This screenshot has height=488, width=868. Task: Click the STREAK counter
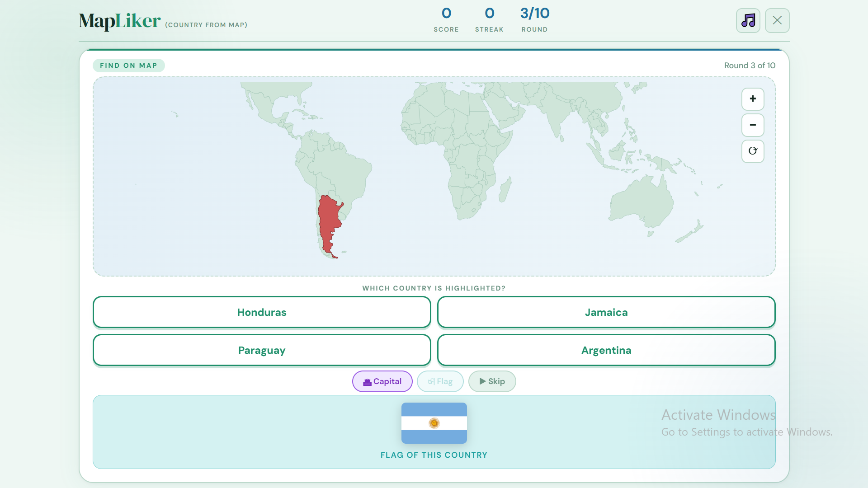coord(489,20)
